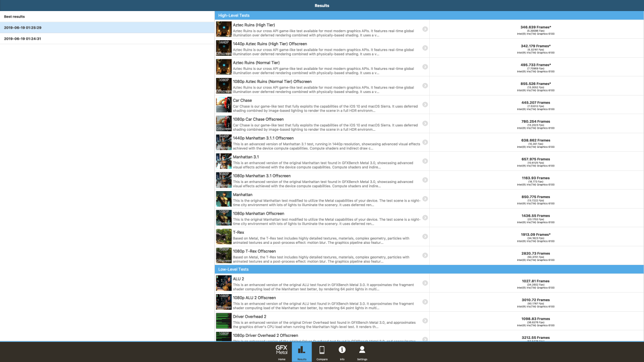Click Car Chase title text
The height and width of the screenshot is (362, 644).
point(243,101)
